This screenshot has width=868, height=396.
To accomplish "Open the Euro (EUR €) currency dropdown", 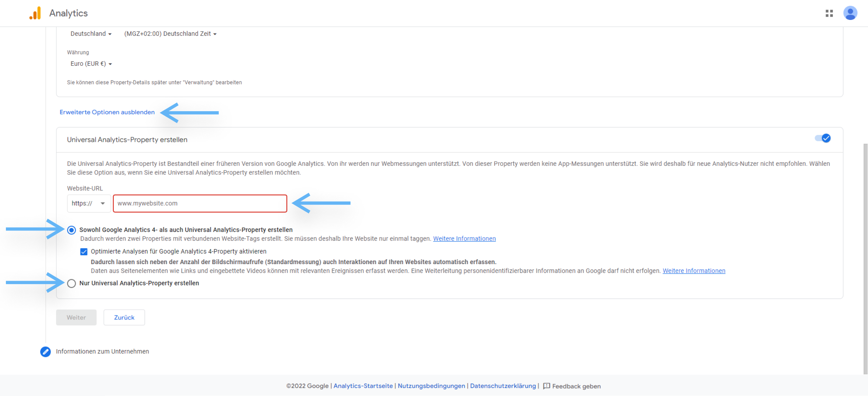I will tap(91, 64).
